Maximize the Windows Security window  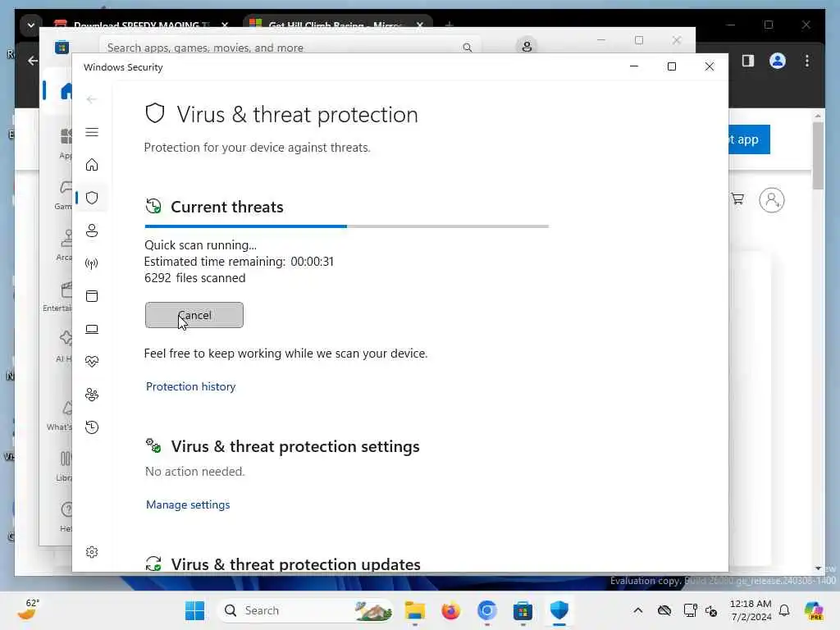coord(672,66)
